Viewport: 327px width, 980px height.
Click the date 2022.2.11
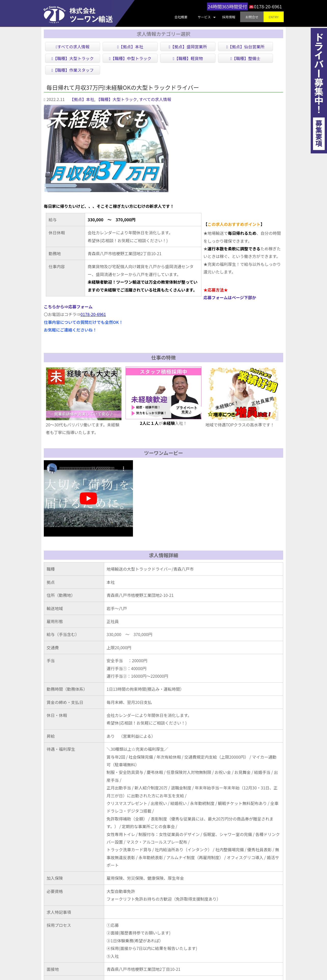point(56,100)
